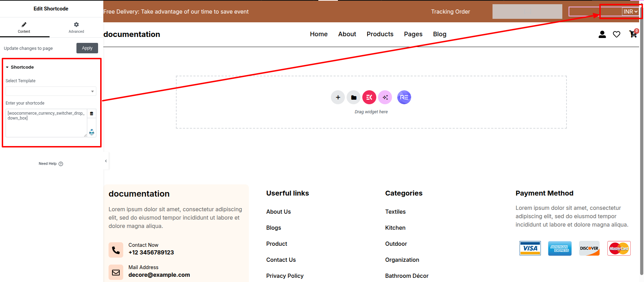644x282 pixels.
Task: Click the AI sparkle icon
Action: coord(385,97)
